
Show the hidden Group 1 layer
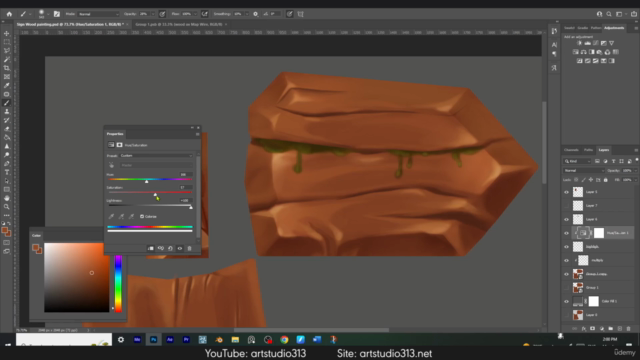pos(566,288)
